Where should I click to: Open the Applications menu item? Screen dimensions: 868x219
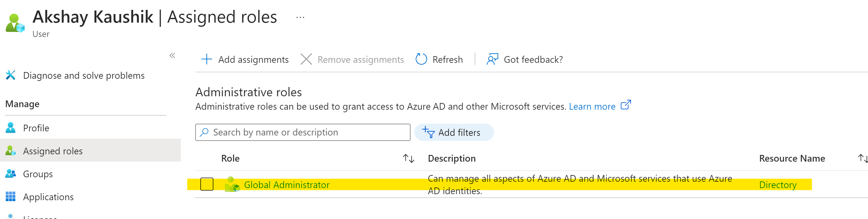(x=48, y=197)
